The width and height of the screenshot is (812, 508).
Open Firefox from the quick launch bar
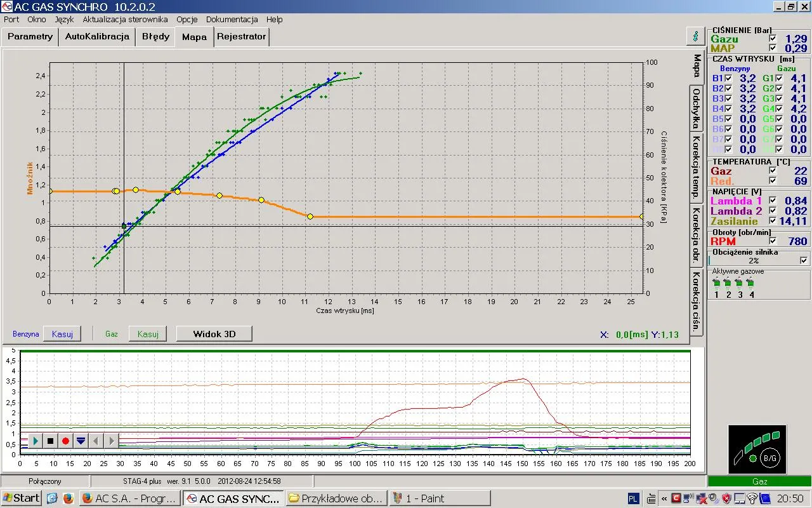[68, 498]
